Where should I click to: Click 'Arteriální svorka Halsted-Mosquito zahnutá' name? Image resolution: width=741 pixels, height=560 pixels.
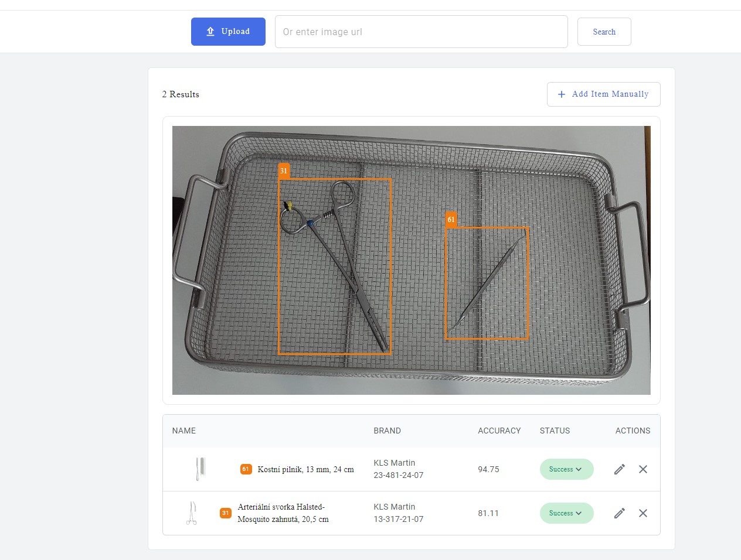point(283,513)
